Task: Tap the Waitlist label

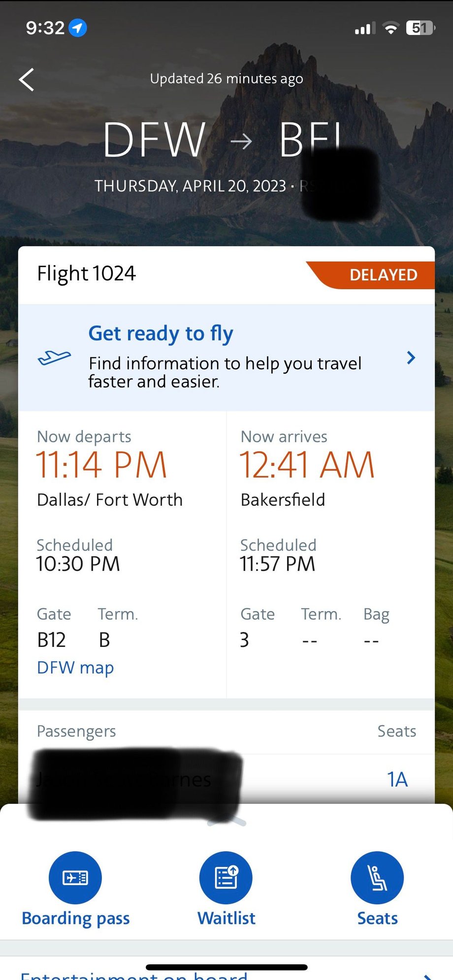Action: [226, 919]
